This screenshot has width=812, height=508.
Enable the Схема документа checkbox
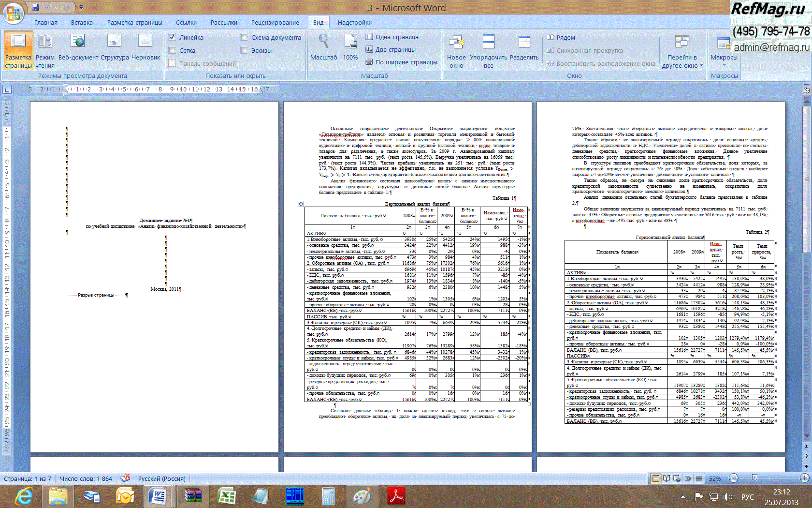(x=244, y=37)
